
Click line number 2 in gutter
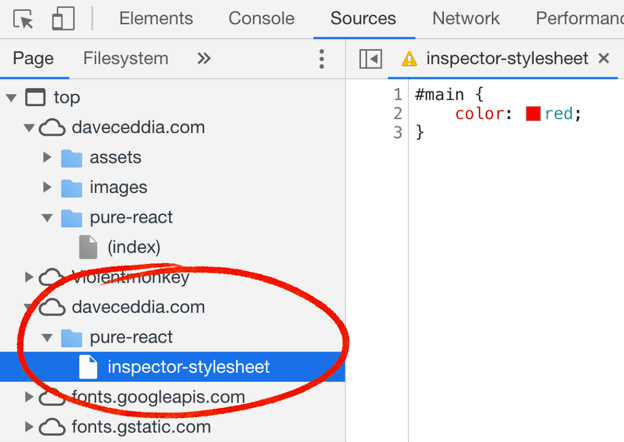coord(398,114)
